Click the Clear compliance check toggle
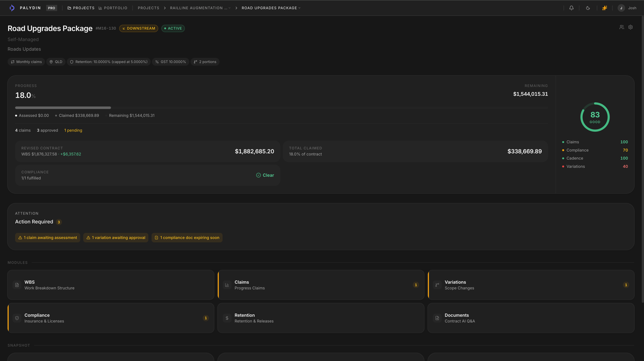 point(265,175)
